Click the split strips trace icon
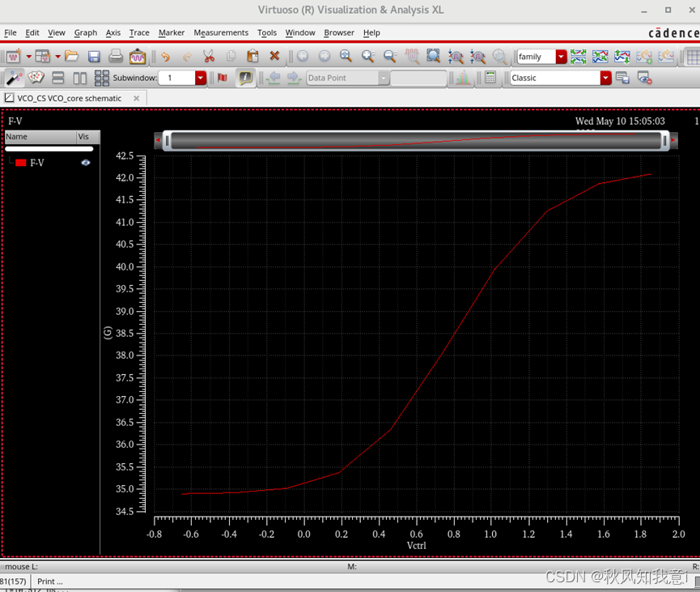 578,57
